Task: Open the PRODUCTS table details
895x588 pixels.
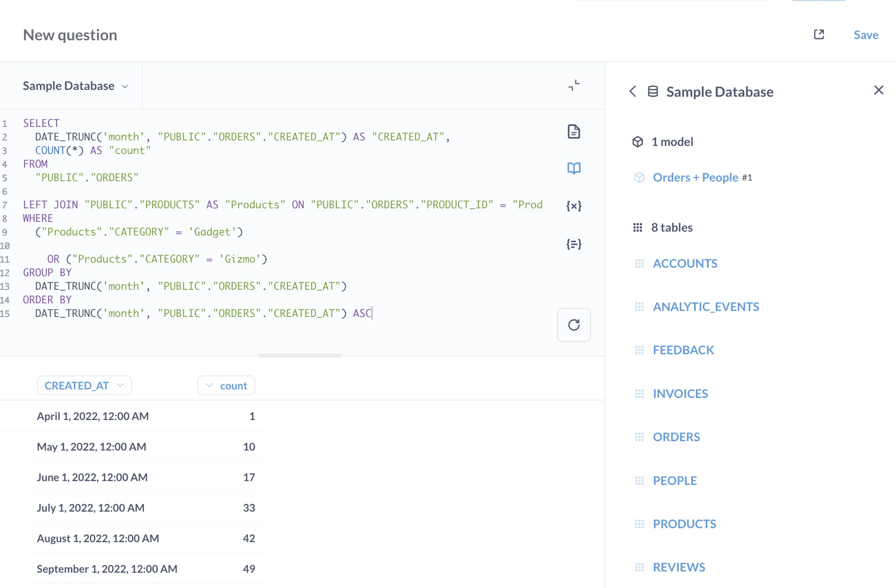Action: [684, 524]
